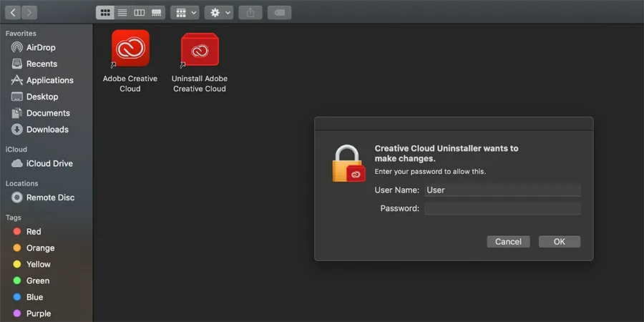The width and height of the screenshot is (644, 322).
Task: Open the group-by arrangement dropdown
Action: (x=185, y=13)
